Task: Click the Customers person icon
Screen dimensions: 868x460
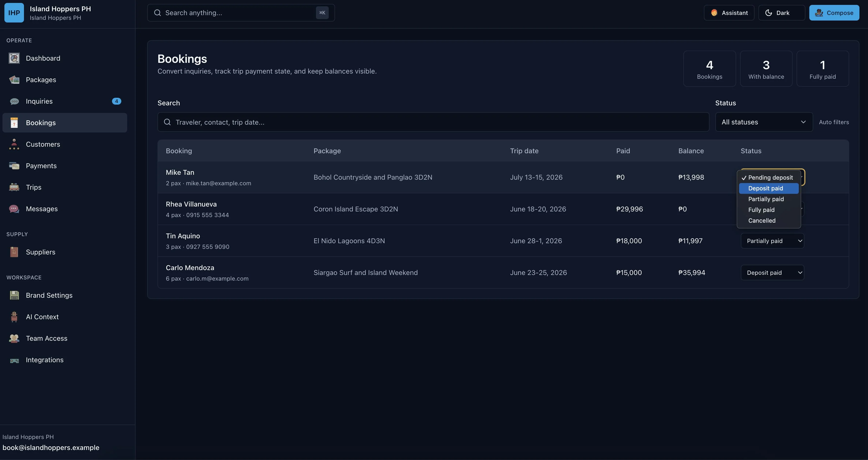Action: (14, 144)
